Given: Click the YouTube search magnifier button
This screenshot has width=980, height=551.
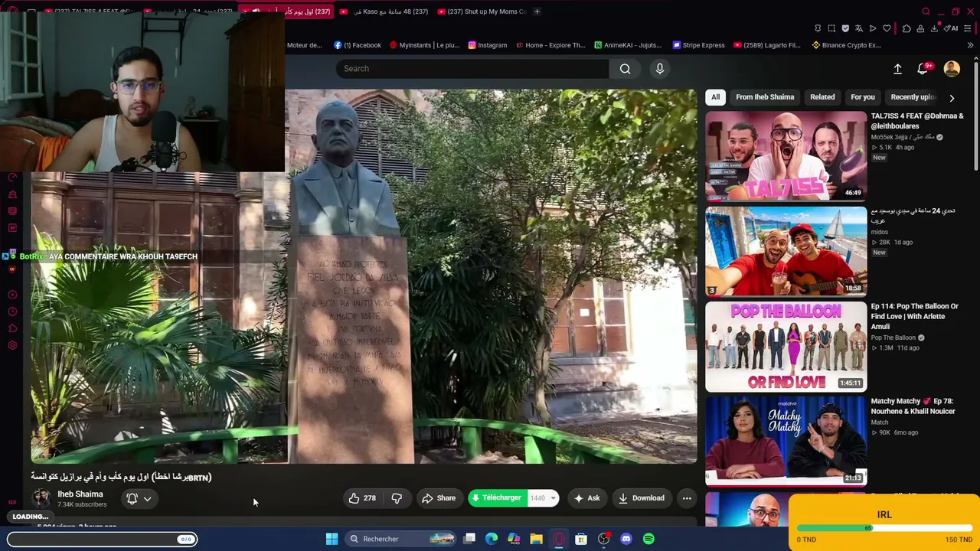Looking at the screenshot, I should [x=626, y=69].
